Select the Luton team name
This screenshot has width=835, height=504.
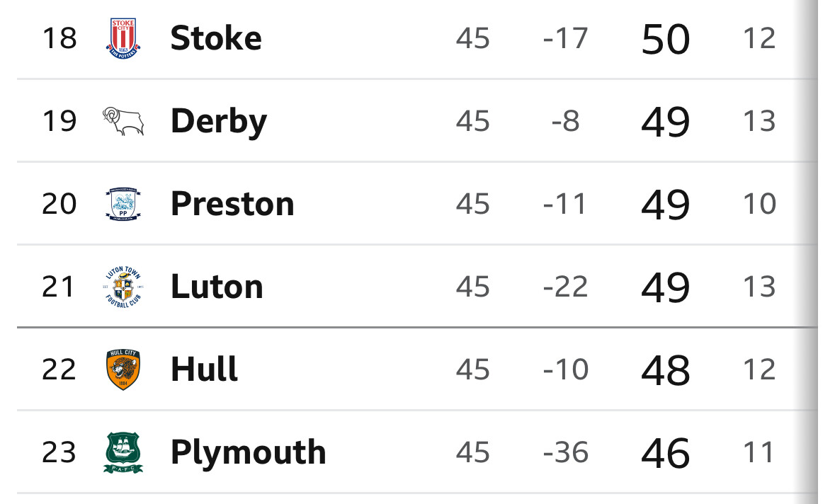[217, 287]
